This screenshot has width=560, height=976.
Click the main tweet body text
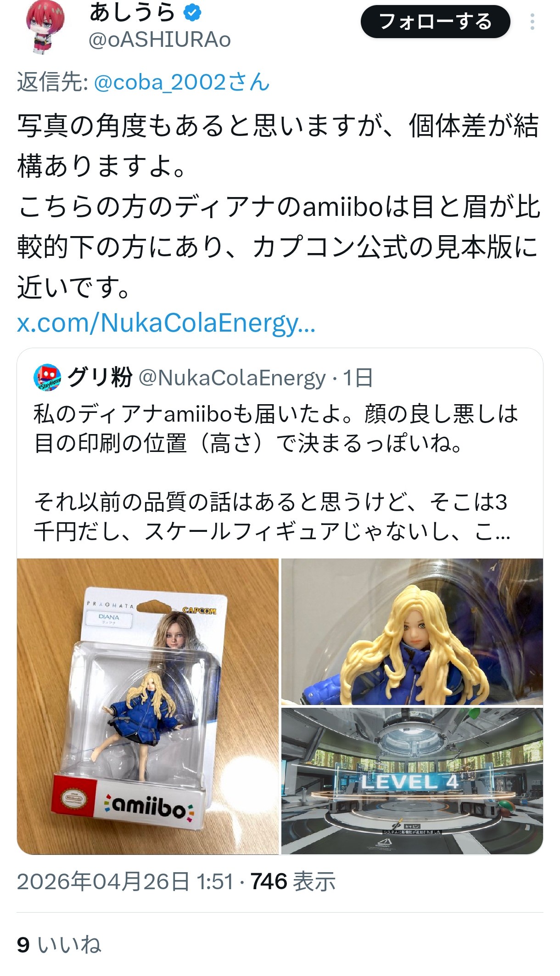tap(278, 207)
